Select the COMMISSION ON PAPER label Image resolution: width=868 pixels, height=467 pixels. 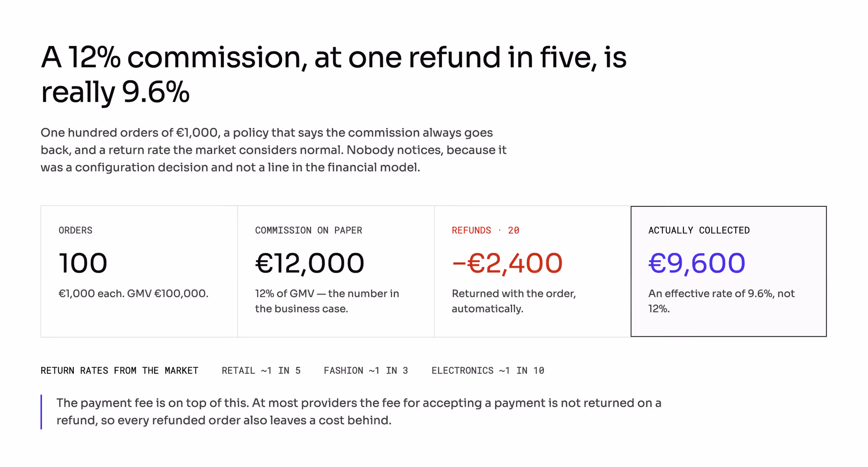(x=309, y=230)
